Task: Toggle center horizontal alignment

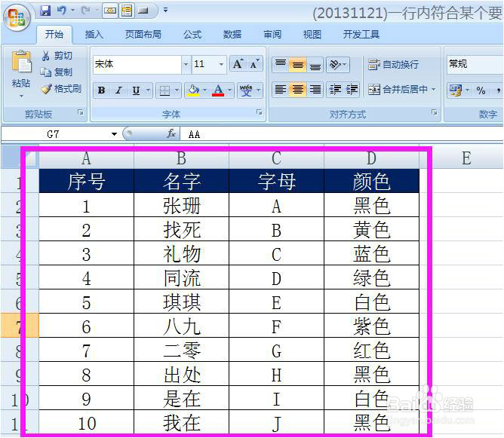Action: (297, 90)
